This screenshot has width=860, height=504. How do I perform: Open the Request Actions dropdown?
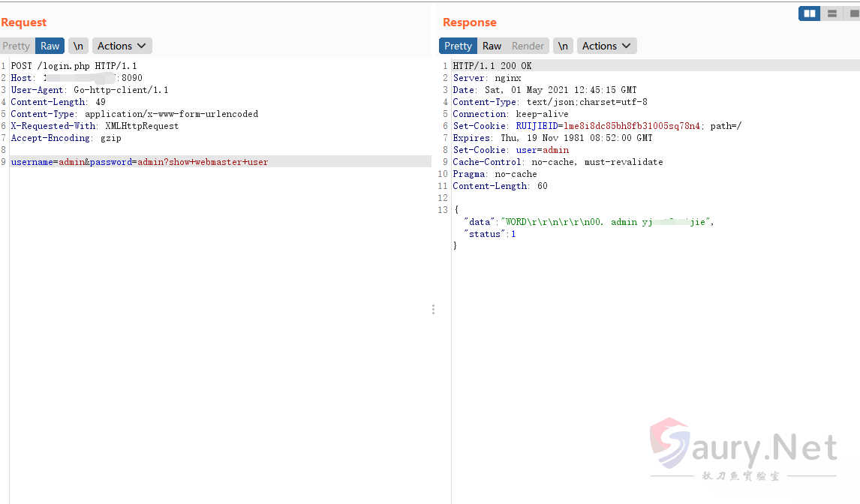(122, 46)
